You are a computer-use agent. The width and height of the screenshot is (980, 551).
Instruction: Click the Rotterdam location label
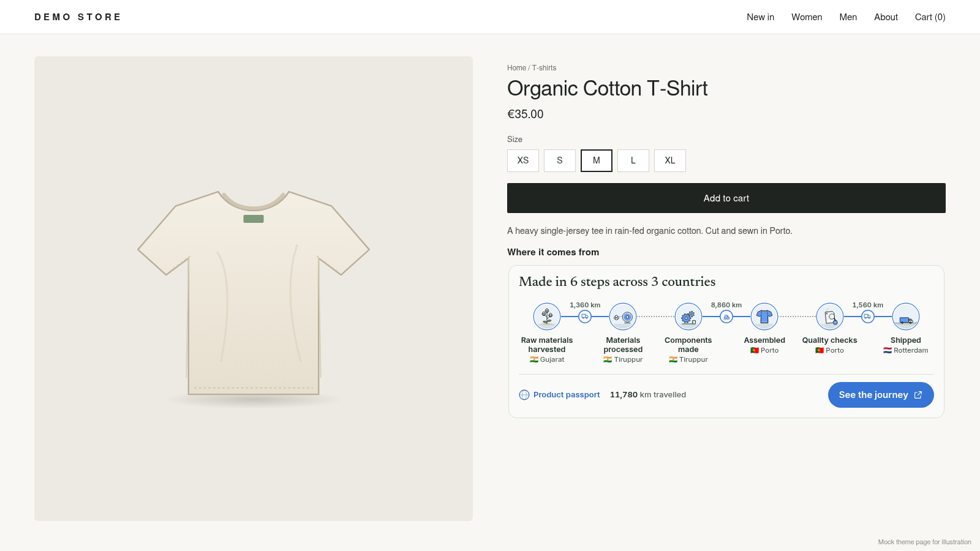pos(906,351)
